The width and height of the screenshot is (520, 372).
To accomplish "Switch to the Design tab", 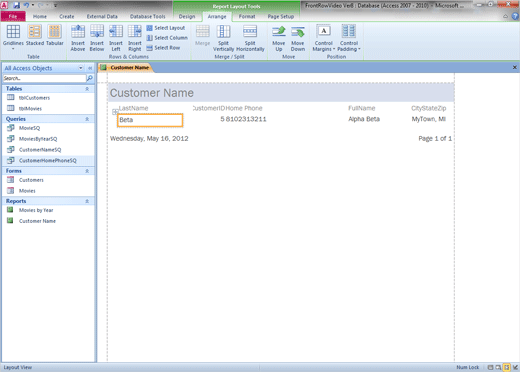I will 187,16.
